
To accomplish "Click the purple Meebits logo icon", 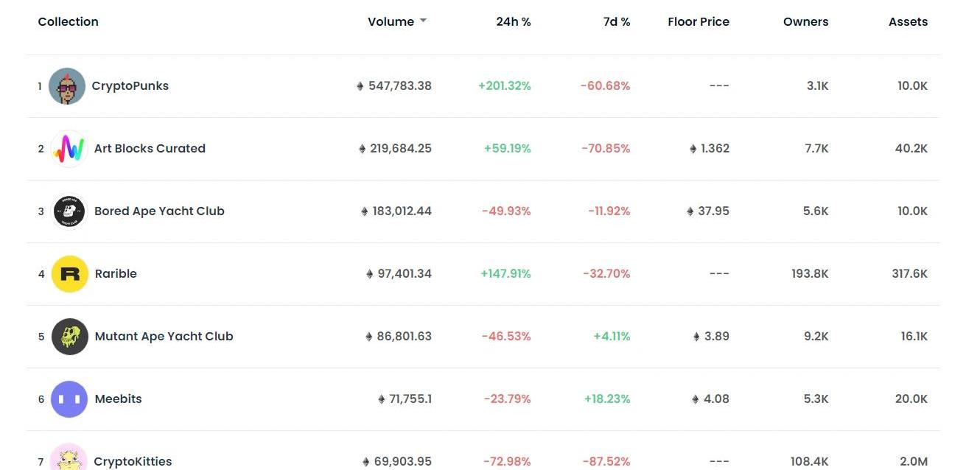I will [69, 399].
